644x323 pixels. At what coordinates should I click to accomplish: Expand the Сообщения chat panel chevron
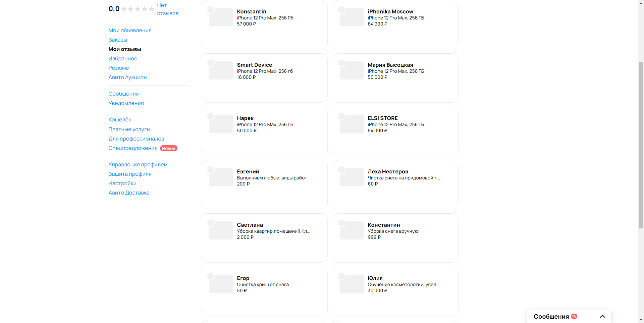point(602,316)
